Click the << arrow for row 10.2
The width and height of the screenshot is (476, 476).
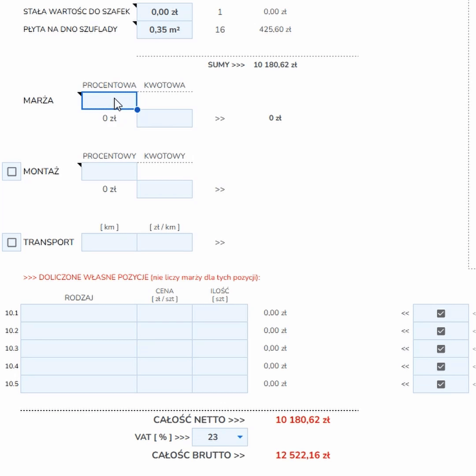(405, 331)
